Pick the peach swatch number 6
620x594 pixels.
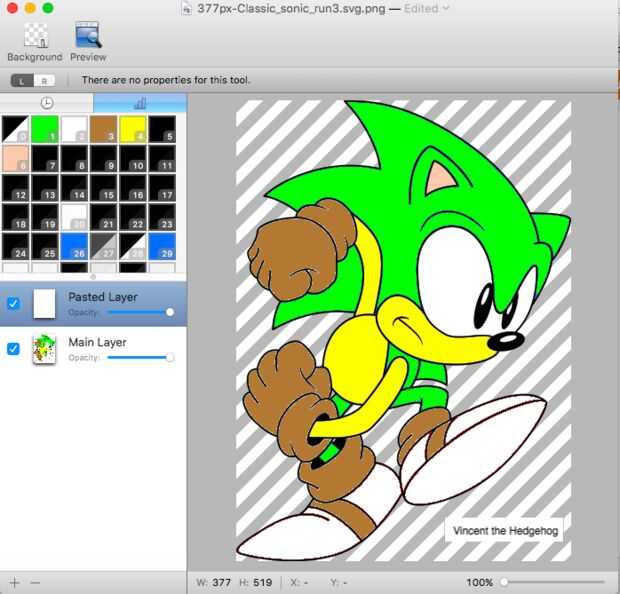click(14, 158)
